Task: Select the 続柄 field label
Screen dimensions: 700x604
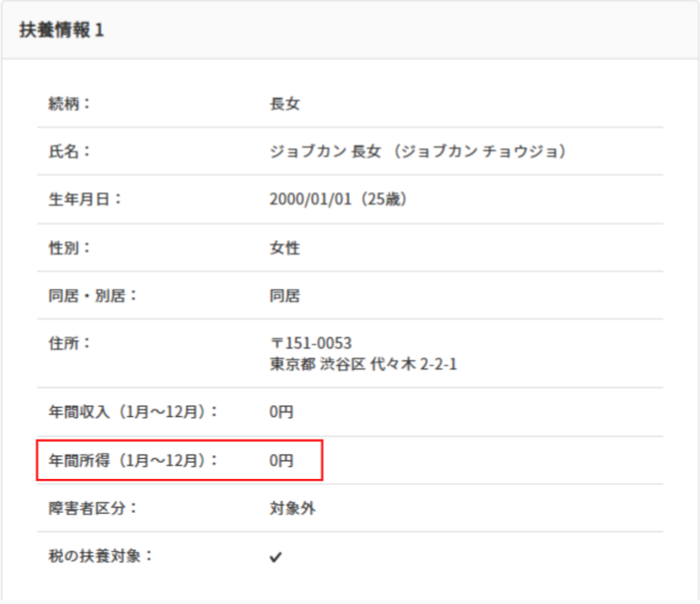Action: tap(70, 104)
